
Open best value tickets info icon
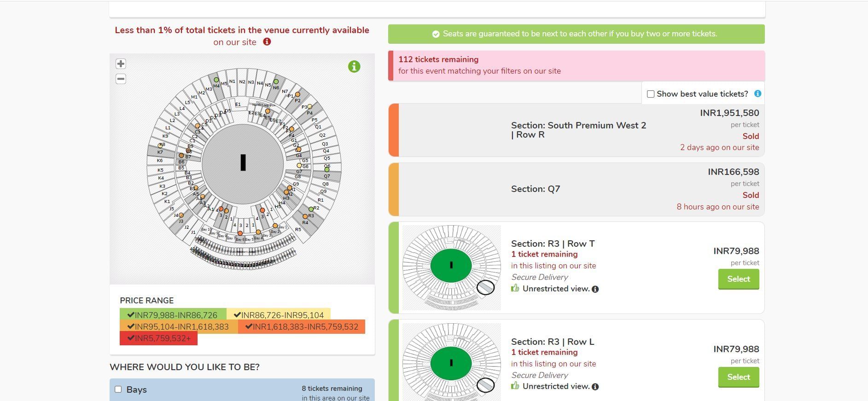757,94
